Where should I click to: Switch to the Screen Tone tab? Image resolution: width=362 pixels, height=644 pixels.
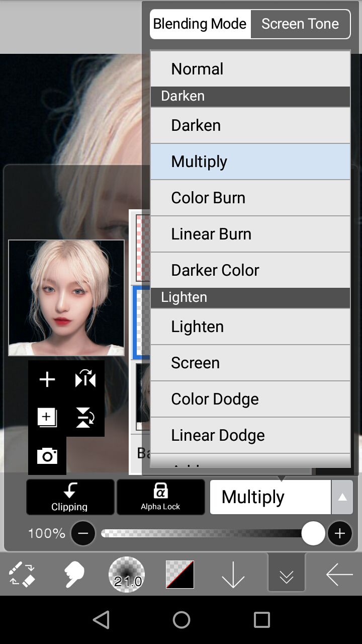coord(300,24)
